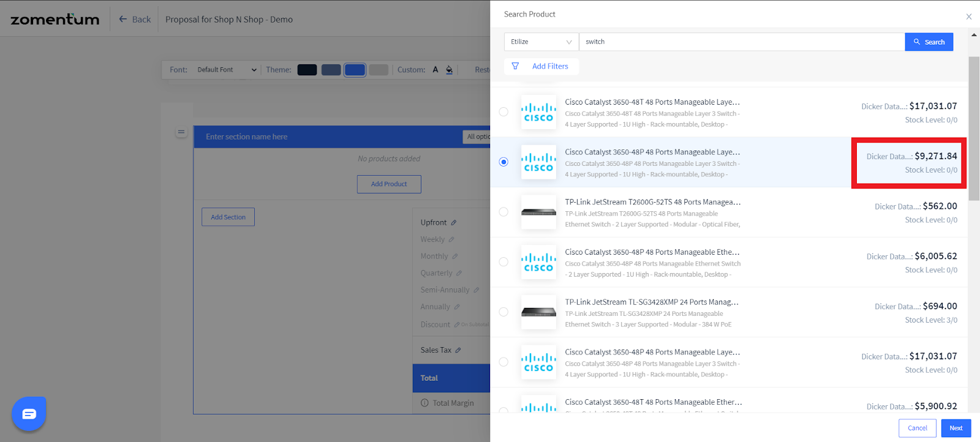
Task: Click the Total Margin info icon
Action: pos(424,403)
